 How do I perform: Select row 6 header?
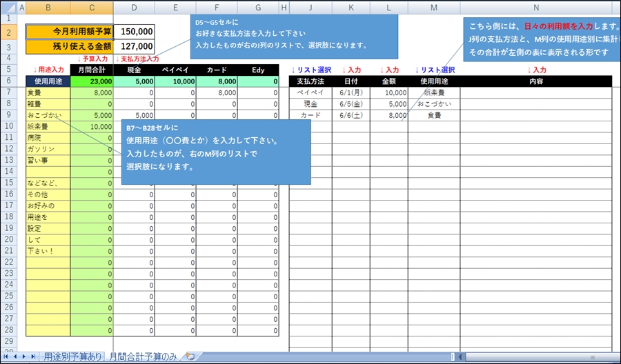(x=9, y=81)
